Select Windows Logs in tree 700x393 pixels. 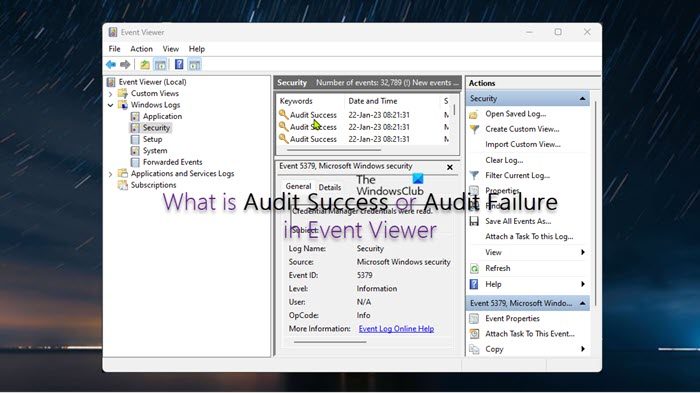pyautogui.click(x=155, y=105)
